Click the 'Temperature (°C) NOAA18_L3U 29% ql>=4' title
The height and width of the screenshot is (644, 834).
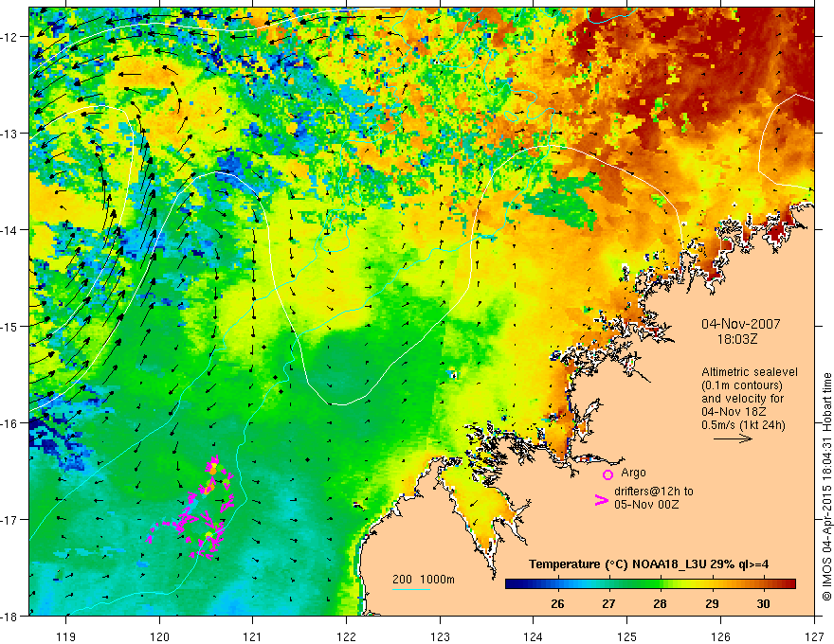click(x=648, y=563)
